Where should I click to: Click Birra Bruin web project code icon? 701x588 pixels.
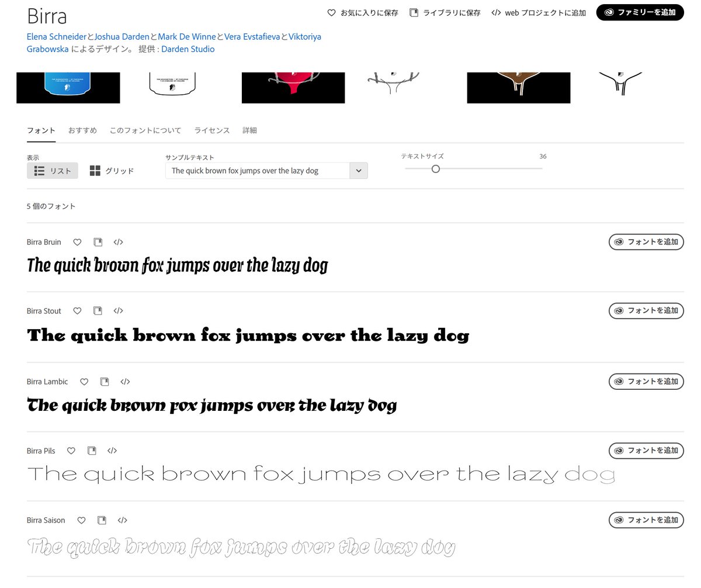118,242
